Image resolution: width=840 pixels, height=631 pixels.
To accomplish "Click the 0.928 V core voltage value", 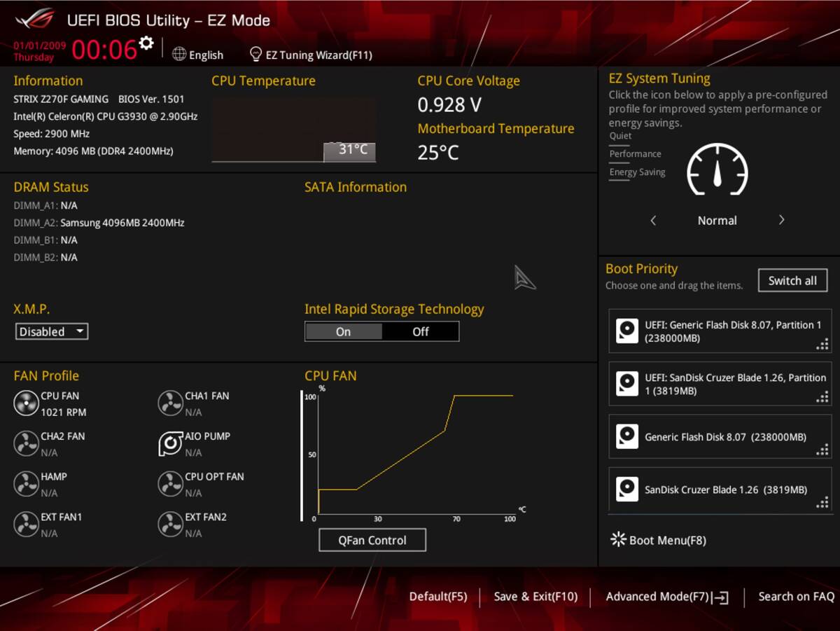I will coord(449,105).
